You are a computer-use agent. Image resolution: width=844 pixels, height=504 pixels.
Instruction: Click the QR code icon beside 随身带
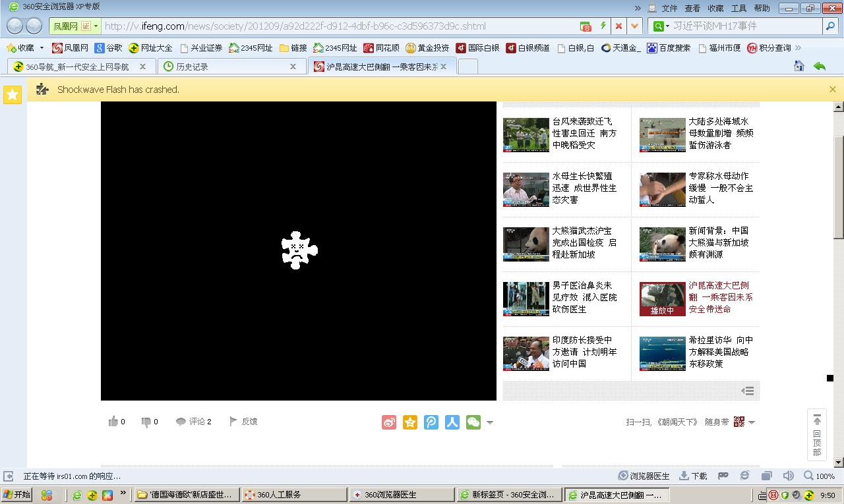(739, 422)
